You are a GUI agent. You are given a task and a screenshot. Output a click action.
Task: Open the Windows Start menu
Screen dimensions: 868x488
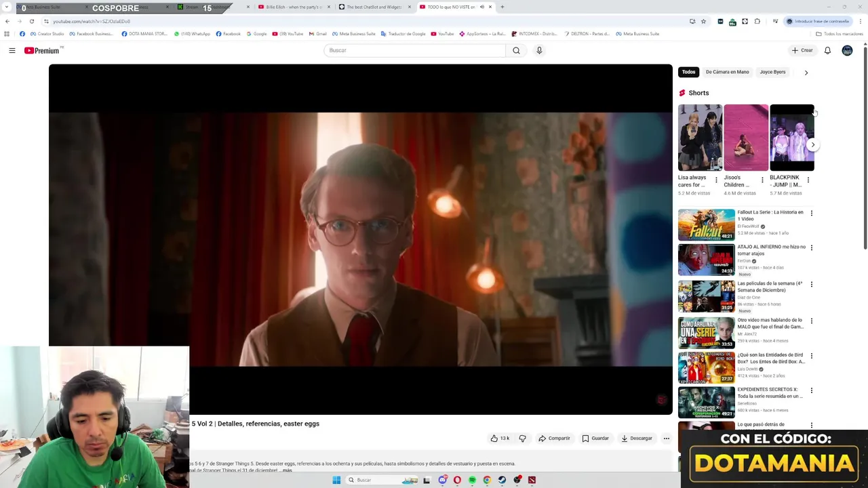pyautogui.click(x=336, y=480)
